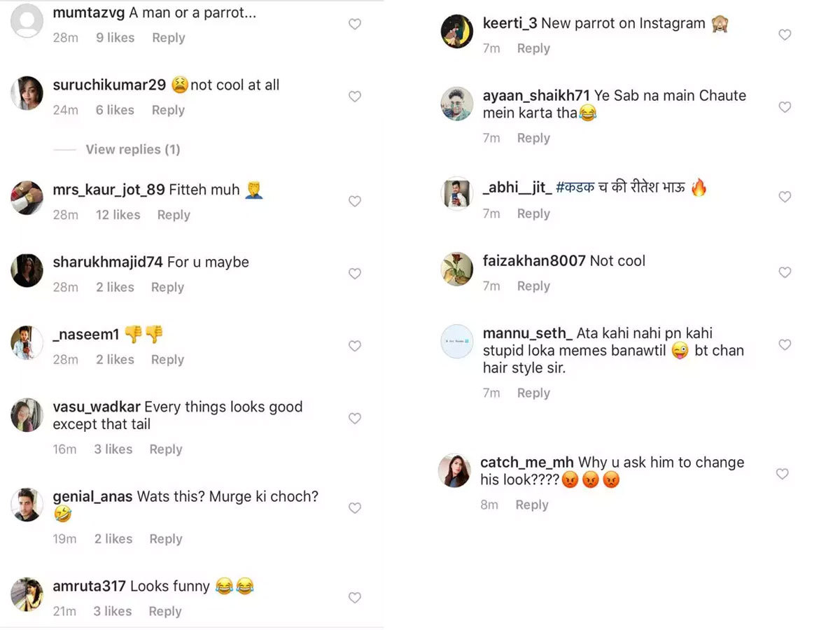Screen dimensions: 840x630
Task: Like mumtazvg's parrot comment with heart
Action: tap(355, 24)
